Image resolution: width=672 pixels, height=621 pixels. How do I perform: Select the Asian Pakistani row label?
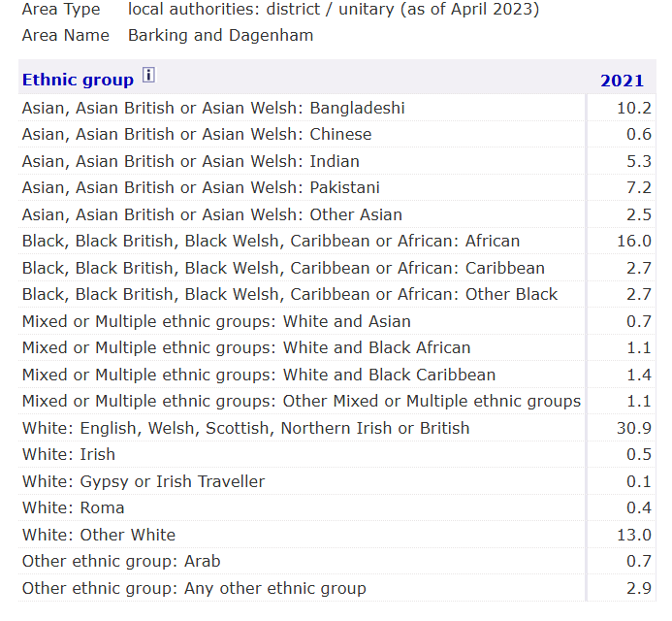[201, 188]
